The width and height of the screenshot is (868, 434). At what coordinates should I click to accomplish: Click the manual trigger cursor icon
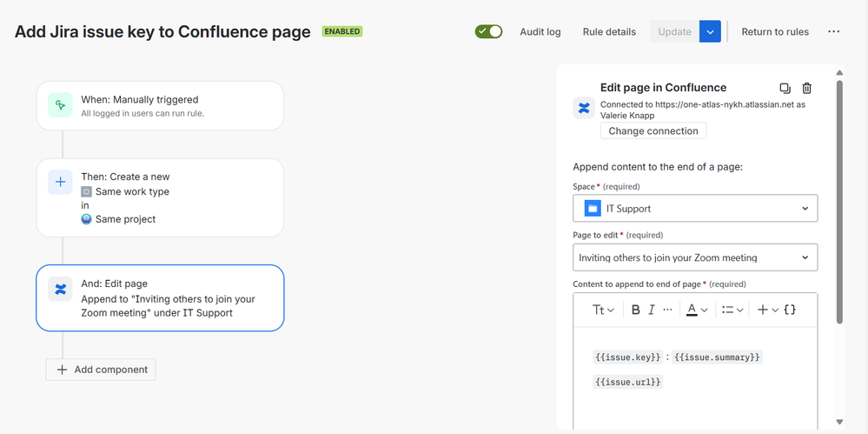click(60, 104)
